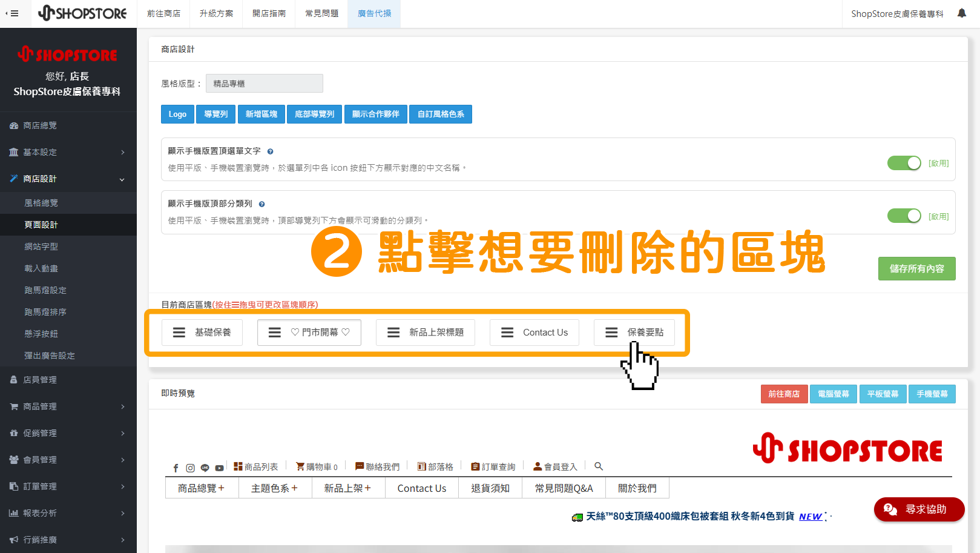This screenshot has width=980, height=553.
Task: Click drag handle icon of 保養要點 block
Action: click(611, 333)
